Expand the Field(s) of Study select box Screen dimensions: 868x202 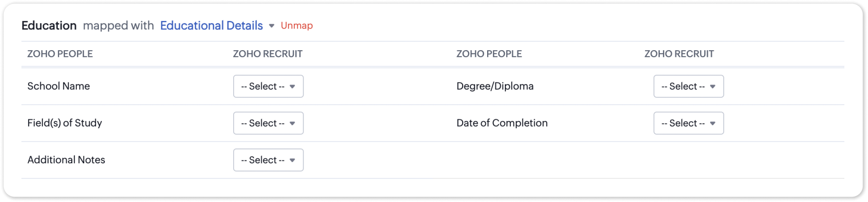pos(268,123)
